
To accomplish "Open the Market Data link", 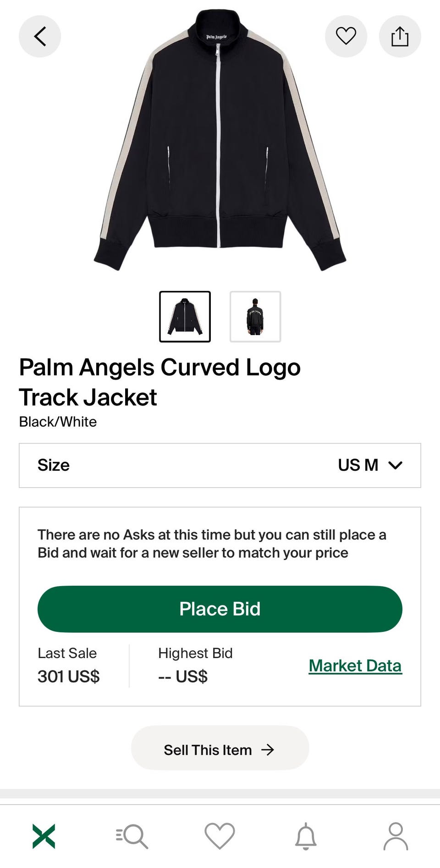I will point(355,665).
